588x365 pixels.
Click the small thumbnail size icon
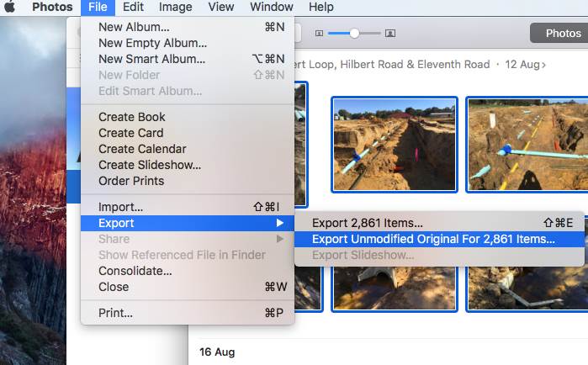tap(319, 34)
